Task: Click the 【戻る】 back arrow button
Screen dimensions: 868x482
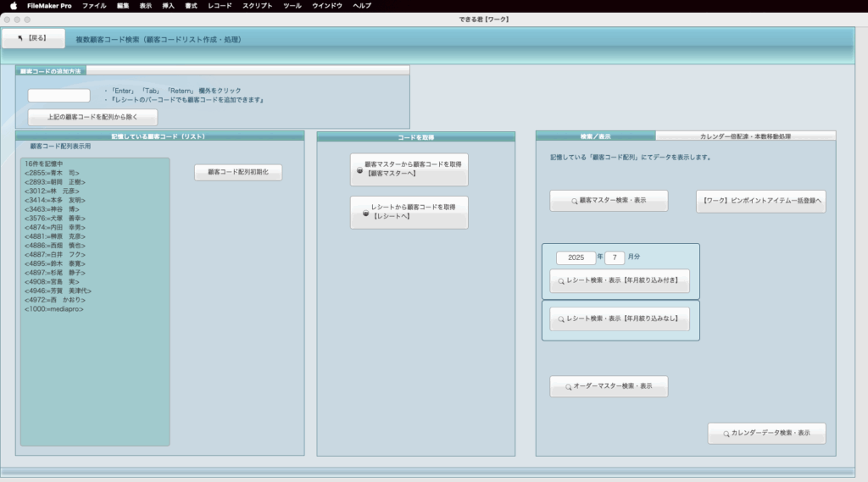Action: pyautogui.click(x=33, y=38)
